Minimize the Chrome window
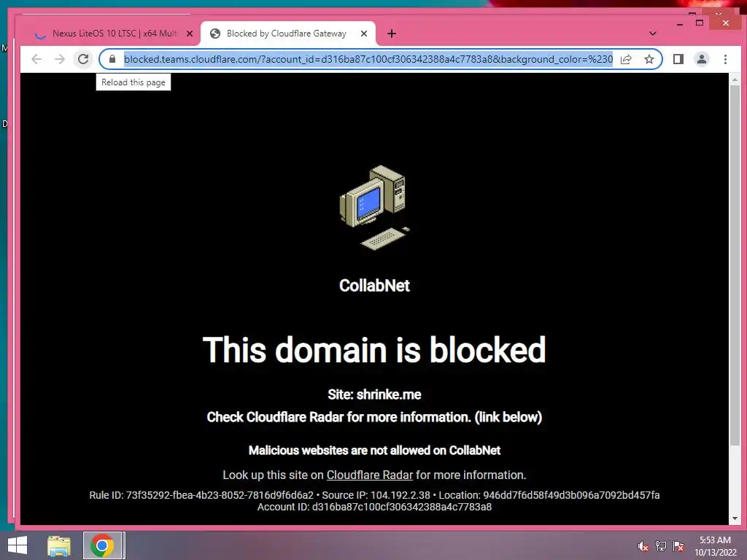This screenshot has width=747, height=560. tap(680, 23)
